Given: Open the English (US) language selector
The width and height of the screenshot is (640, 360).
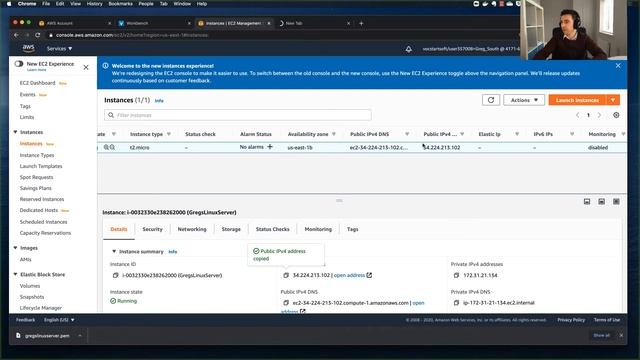Looking at the screenshot, I should [x=59, y=320].
